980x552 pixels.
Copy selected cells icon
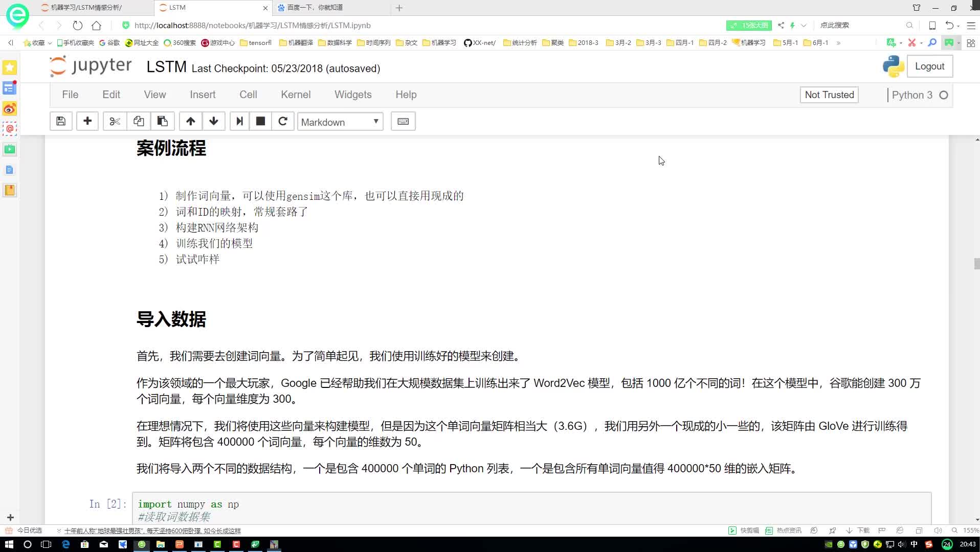coord(139,121)
